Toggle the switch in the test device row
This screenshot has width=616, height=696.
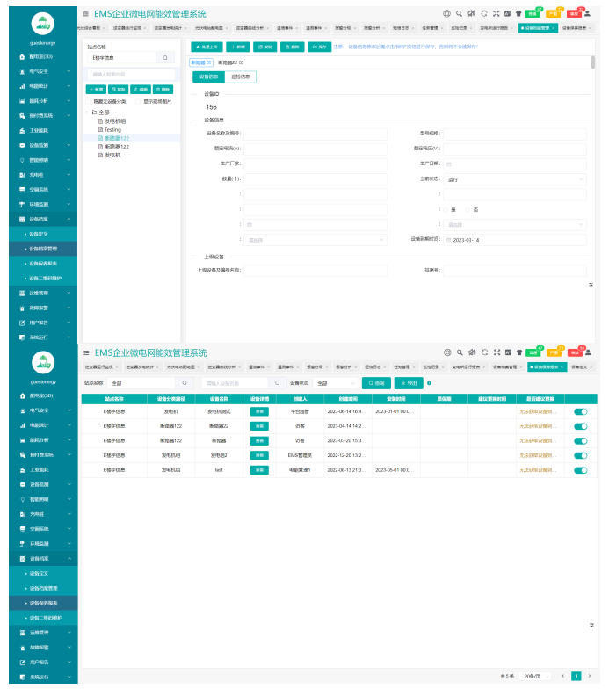pyautogui.click(x=580, y=470)
